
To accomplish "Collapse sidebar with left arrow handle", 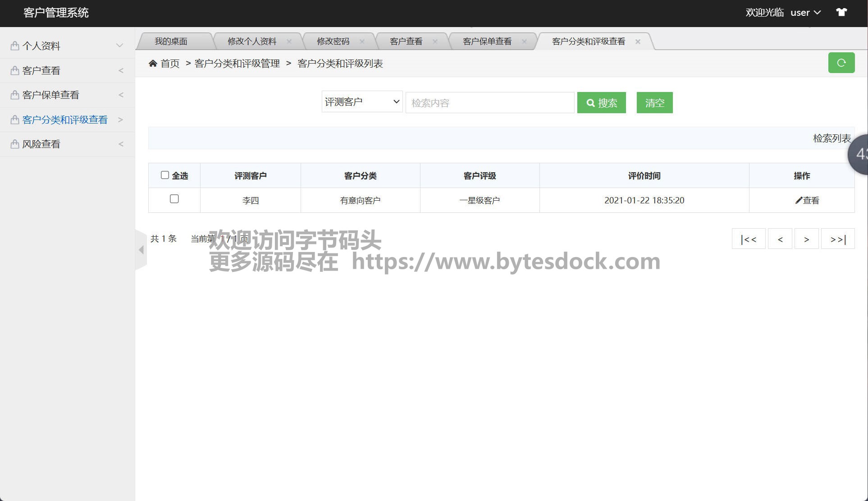I will tap(141, 249).
